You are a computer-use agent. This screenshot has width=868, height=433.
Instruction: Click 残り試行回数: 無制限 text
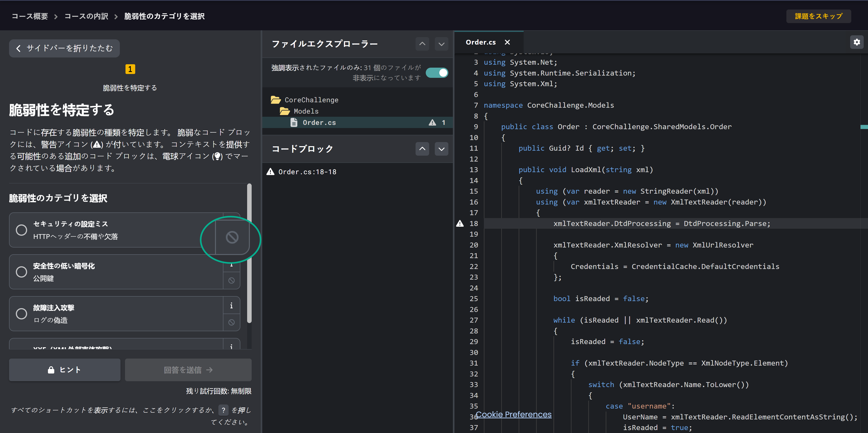(x=219, y=391)
